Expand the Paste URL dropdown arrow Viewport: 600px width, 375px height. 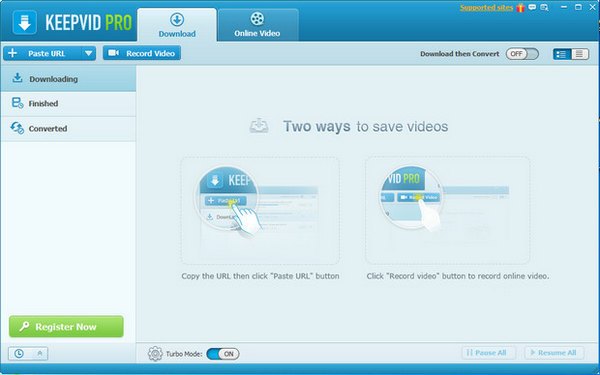coord(88,53)
